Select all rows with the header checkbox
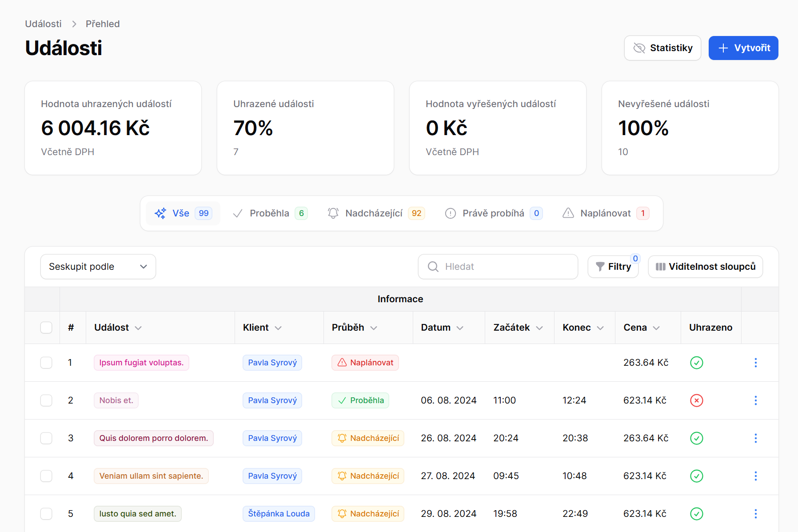Viewport: 798px width, 532px height. (x=46, y=328)
